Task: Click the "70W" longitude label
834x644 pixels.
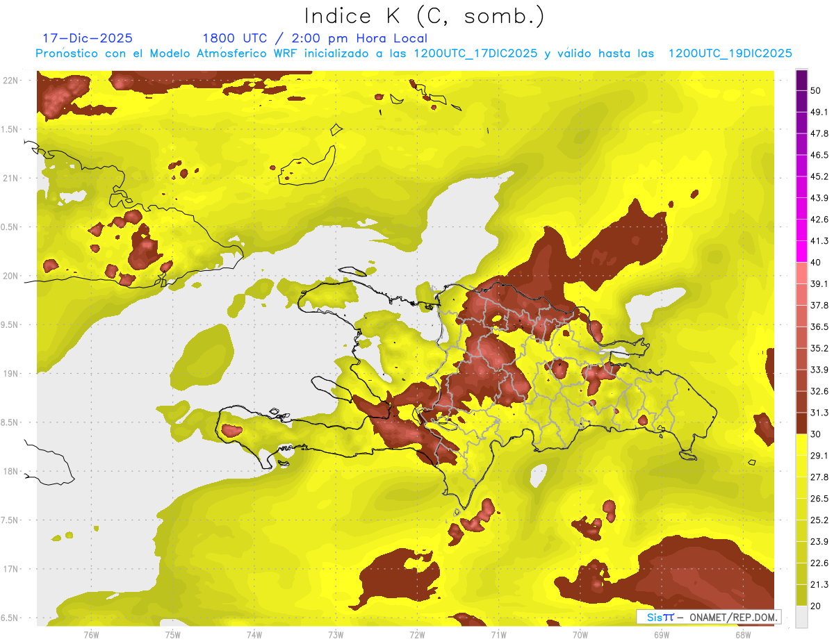Action: tap(580, 634)
